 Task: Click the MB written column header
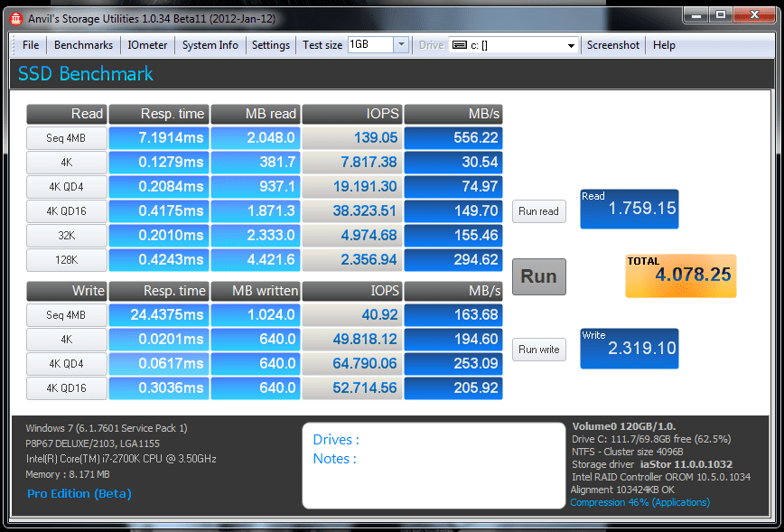(256, 291)
